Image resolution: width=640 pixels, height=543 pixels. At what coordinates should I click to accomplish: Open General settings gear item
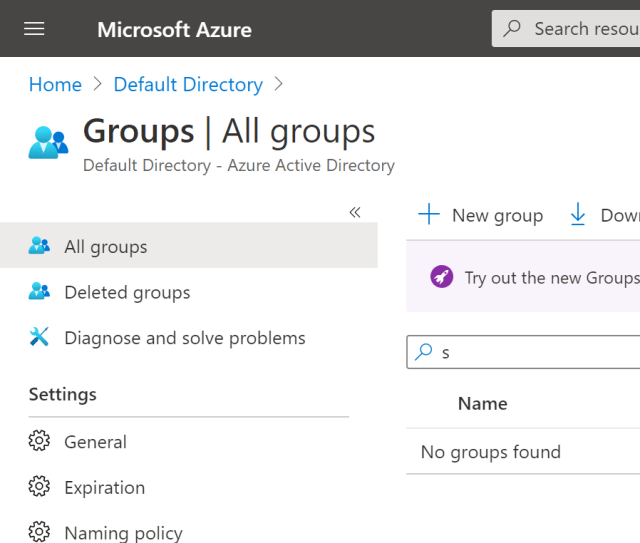coord(95,442)
